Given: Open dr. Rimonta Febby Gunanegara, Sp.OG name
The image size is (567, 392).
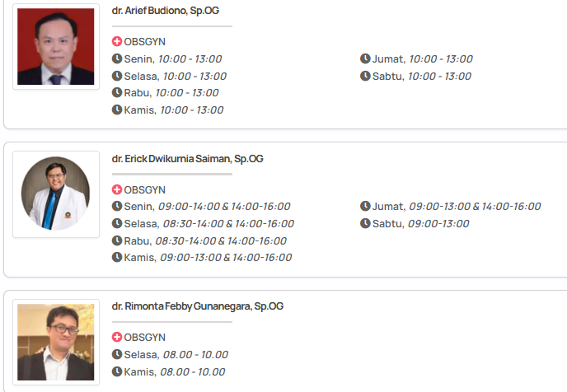Looking at the screenshot, I should tap(198, 306).
